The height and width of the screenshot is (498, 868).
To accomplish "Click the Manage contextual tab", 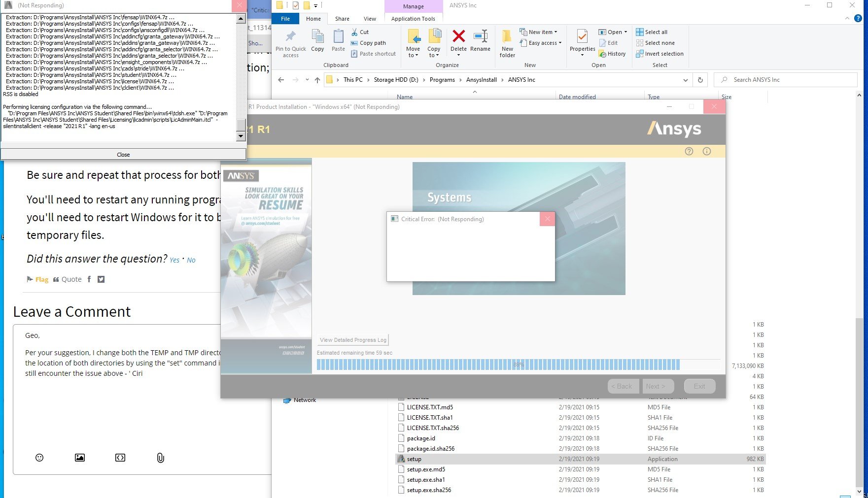I will (413, 6).
